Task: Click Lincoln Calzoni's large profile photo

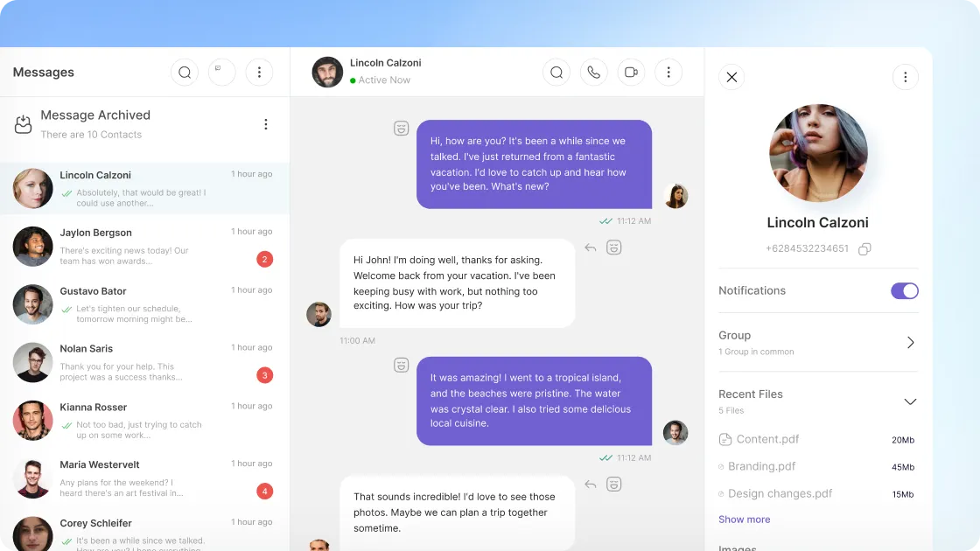Action: coord(818,154)
